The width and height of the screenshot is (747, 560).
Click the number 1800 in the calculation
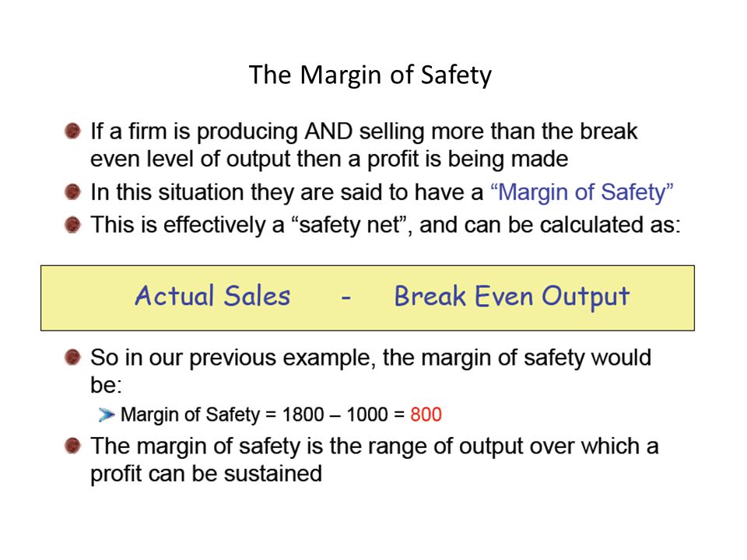coord(303,415)
